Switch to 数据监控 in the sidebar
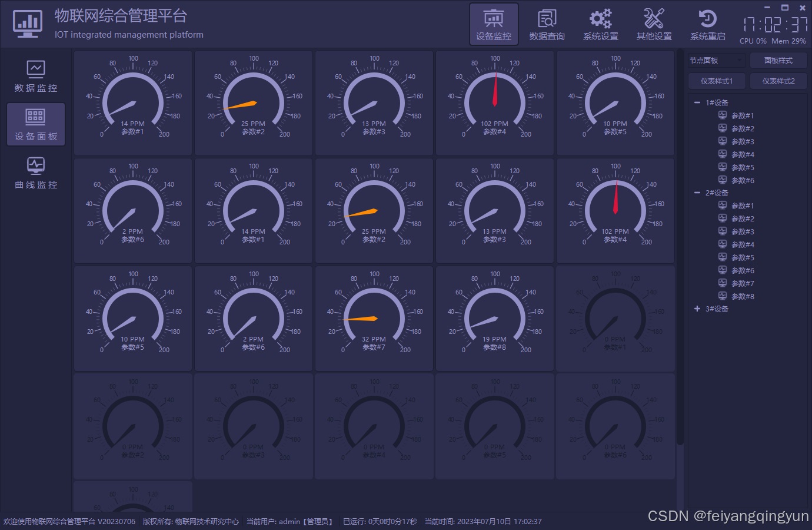The height and width of the screenshot is (530, 812). tap(36, 76)
